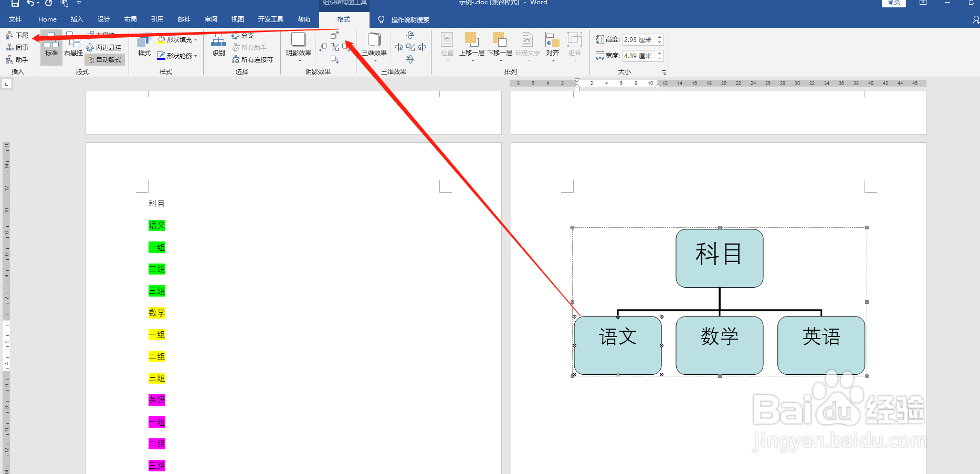Viewport: 980px width, 474px height.
Task: Click the yellow highlighted 数学 text
Action: 157,313
